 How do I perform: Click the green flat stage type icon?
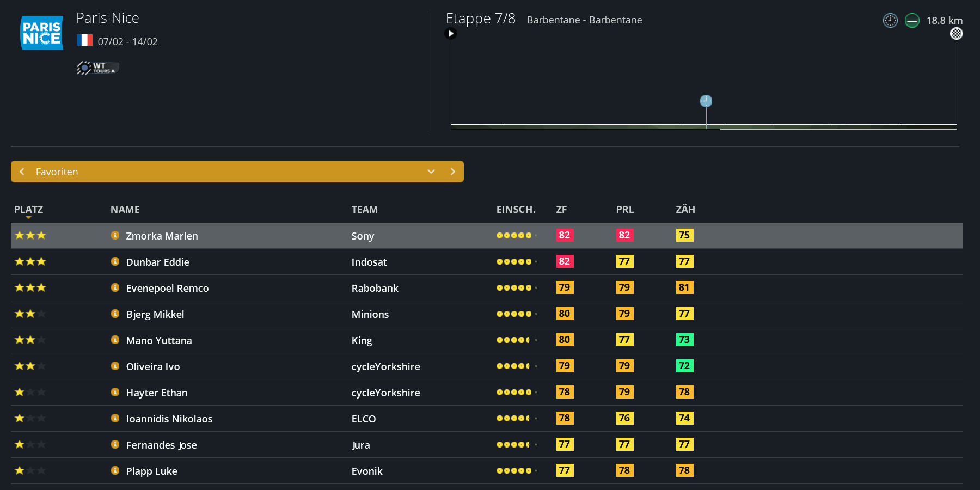(912, 21)
